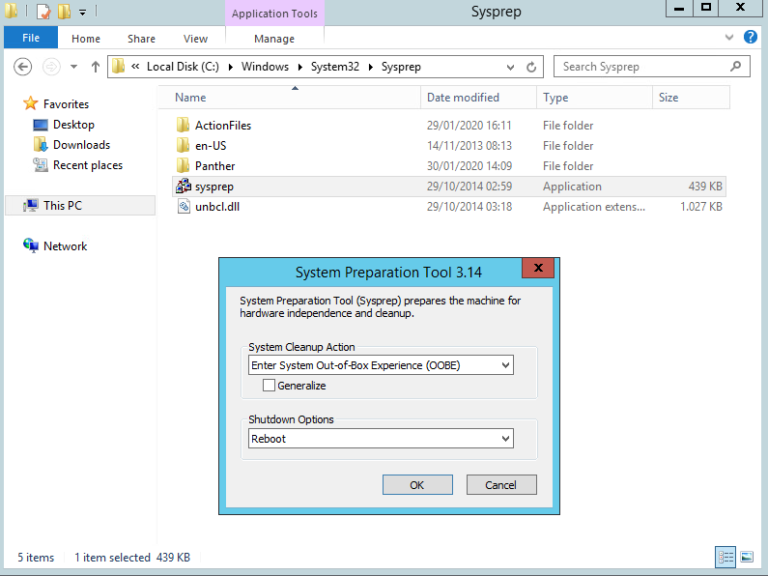Enable the Generalize checkbox
This screenshot has width=768, height=576.
pyautogui.click(x=269, y=385)
